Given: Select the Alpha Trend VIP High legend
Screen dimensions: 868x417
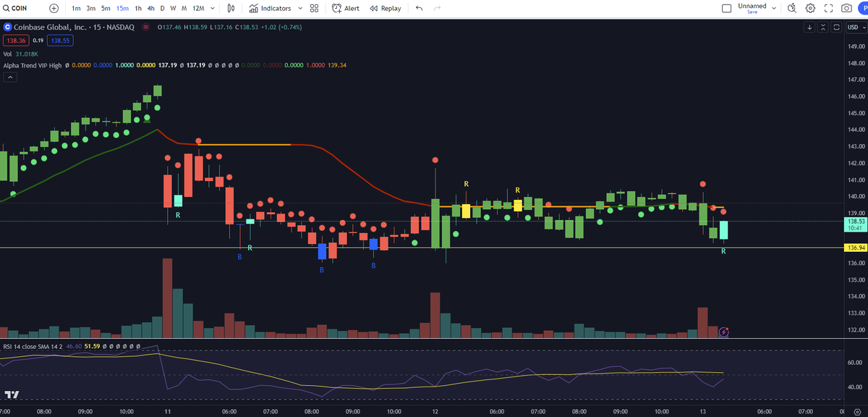Looking at the screenshot, I should (x=32, y=65).
